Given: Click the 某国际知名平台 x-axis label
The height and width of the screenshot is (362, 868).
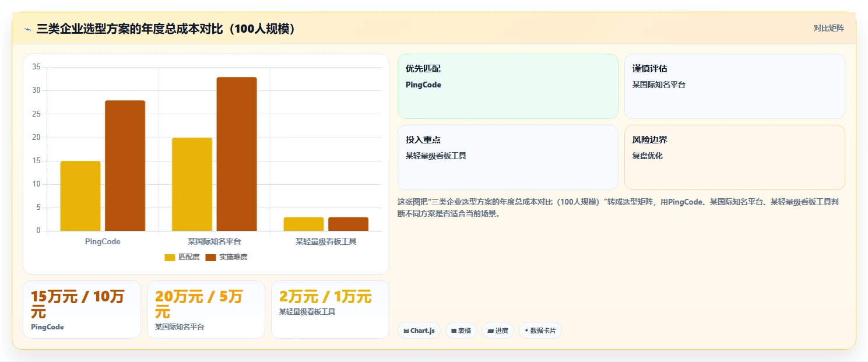Looking at the screenshot, I should point(214,241).
